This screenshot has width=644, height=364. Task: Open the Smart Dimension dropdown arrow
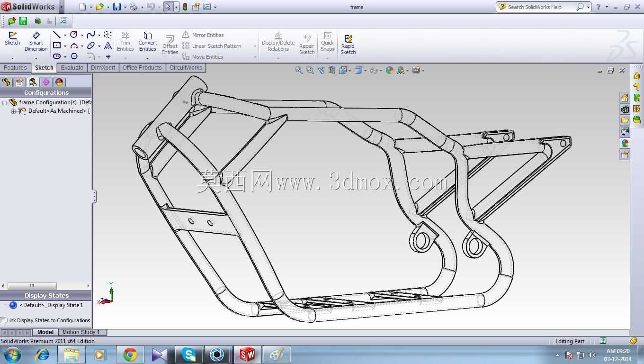tap(36, 58)
